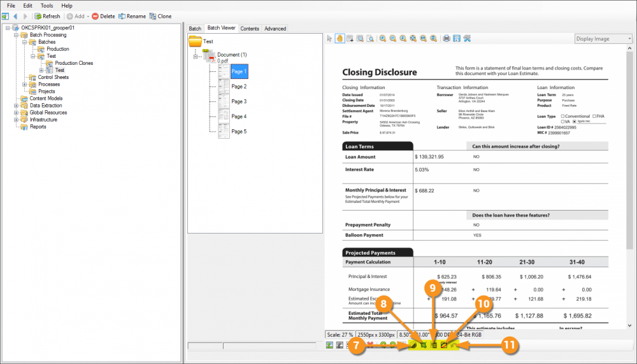Click the grayscale image icon in bottom toolbar
This screenshot has height=364, width=637.
[340, 345]
